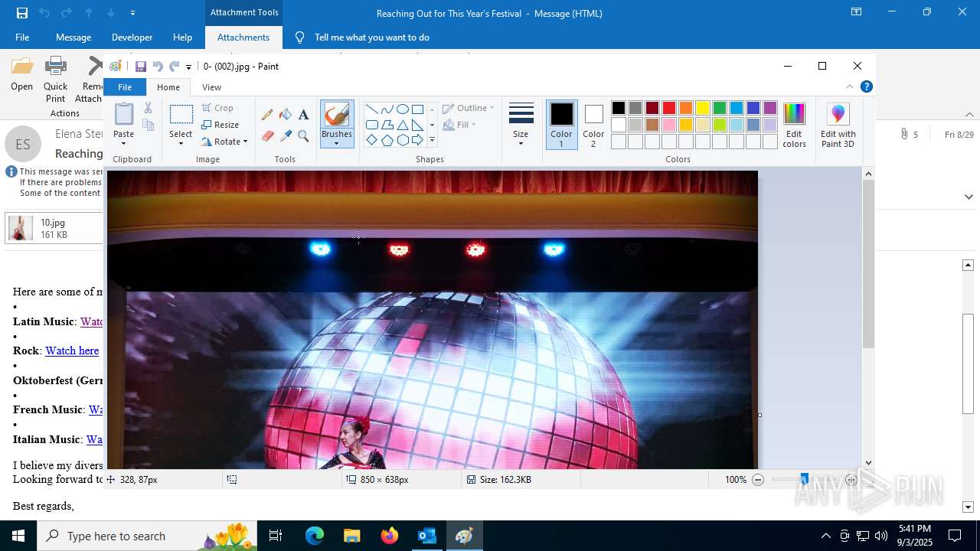Click the Color 1 button

(561, 125)
